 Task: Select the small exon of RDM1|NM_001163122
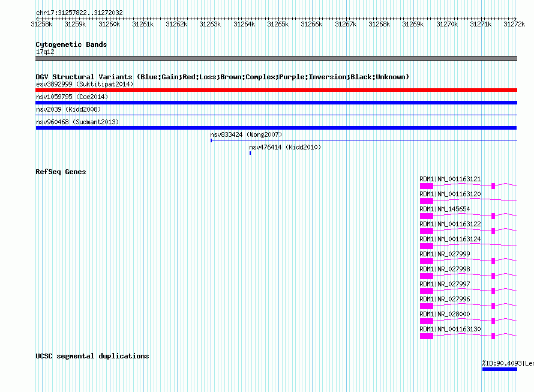point(493,231)
